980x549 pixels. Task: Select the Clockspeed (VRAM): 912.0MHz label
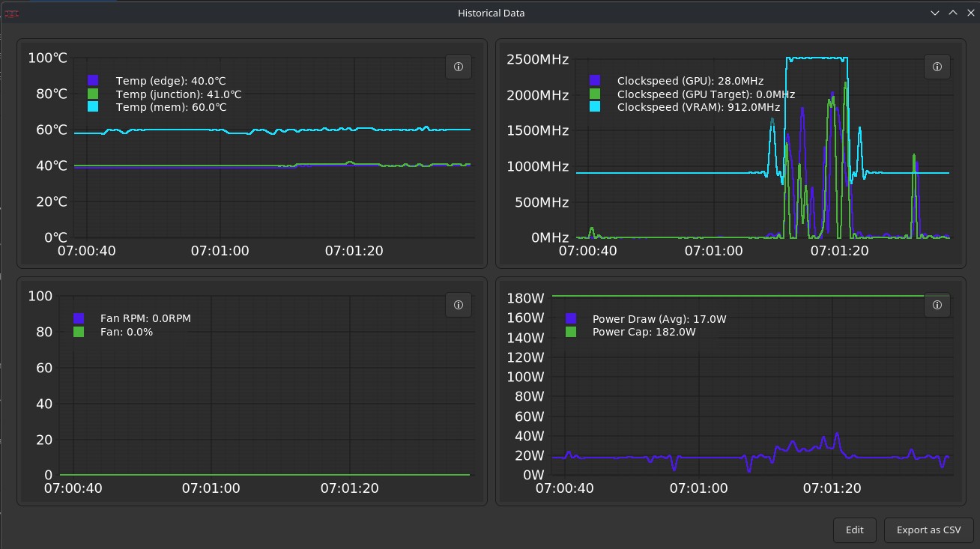(699, 108)
